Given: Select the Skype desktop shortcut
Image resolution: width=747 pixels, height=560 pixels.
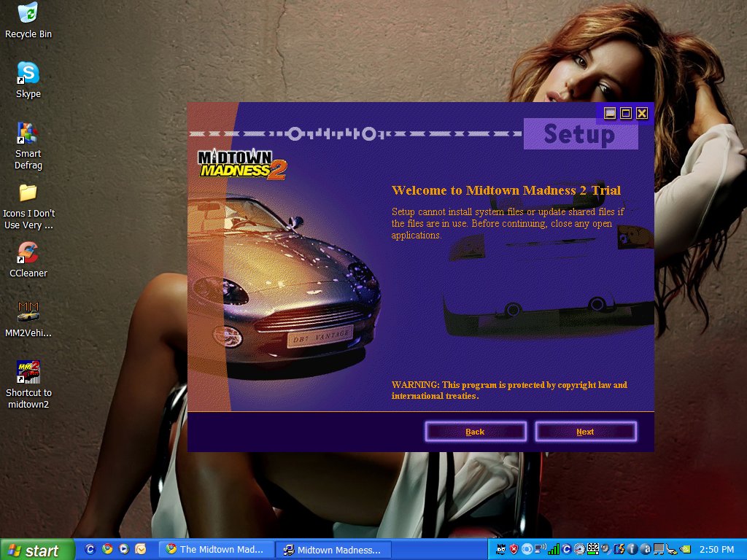Looking at the screenshot, I should (x=28, y=80).
